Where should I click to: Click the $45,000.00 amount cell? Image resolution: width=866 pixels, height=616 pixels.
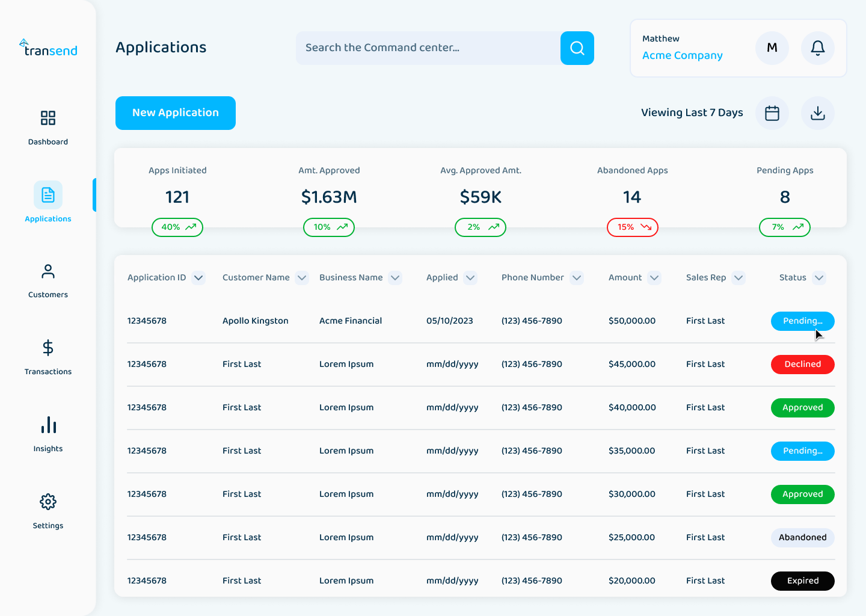(x=632, y=365)
